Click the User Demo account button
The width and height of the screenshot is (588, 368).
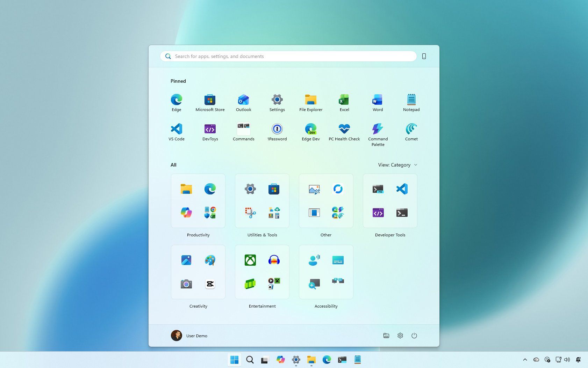click(189, 336)
